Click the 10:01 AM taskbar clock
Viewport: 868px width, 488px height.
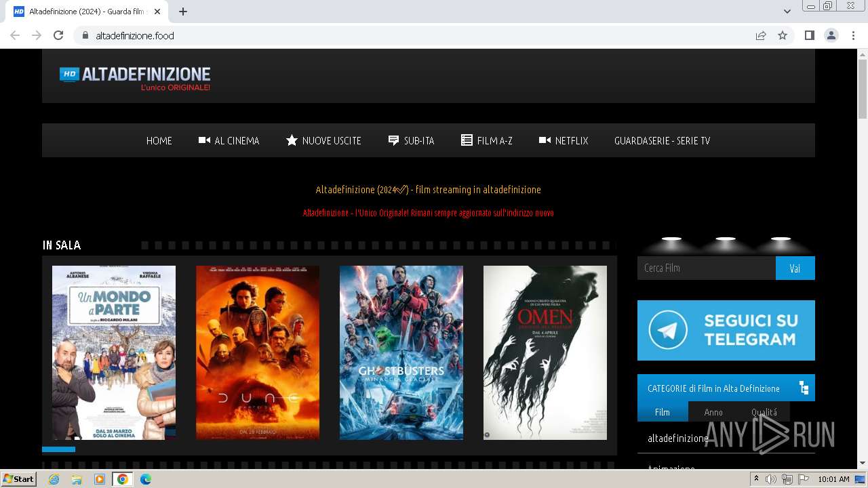833,479
